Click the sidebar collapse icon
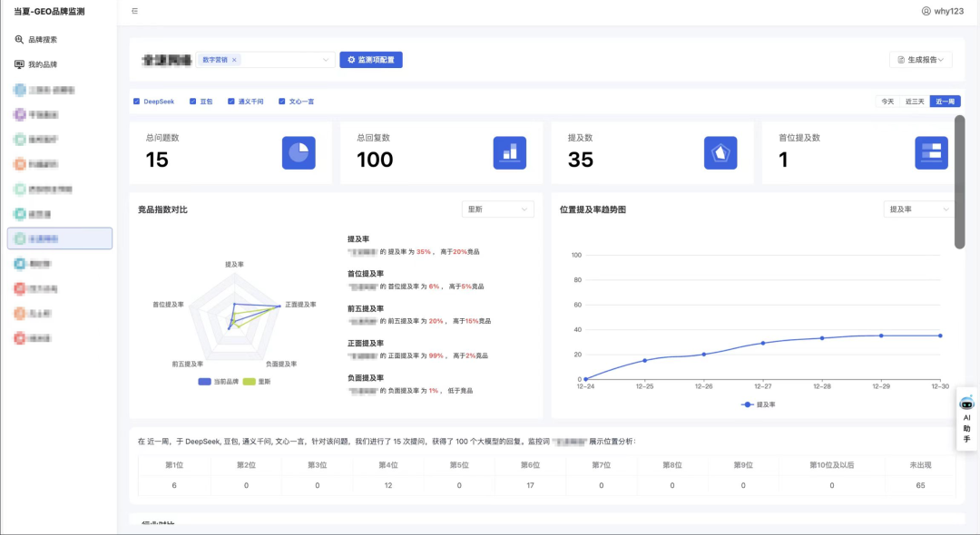The width and height of the screenshot is (980, 535). [x=135, y=11]
